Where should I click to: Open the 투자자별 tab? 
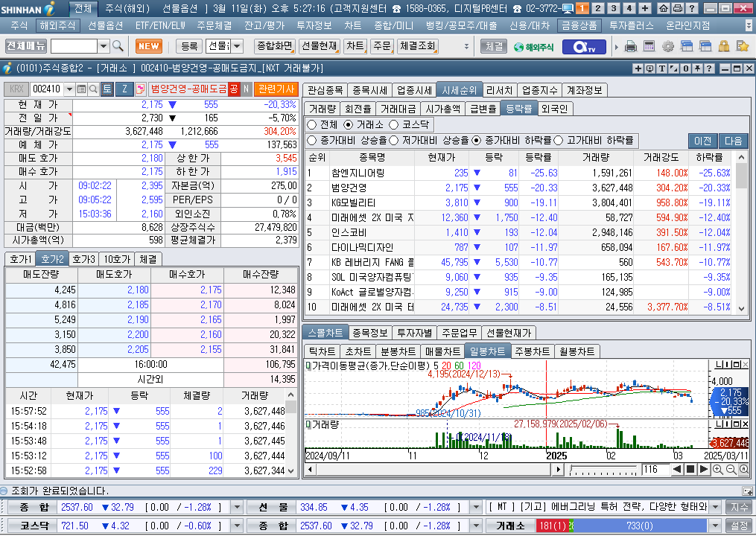pos(415,333)
